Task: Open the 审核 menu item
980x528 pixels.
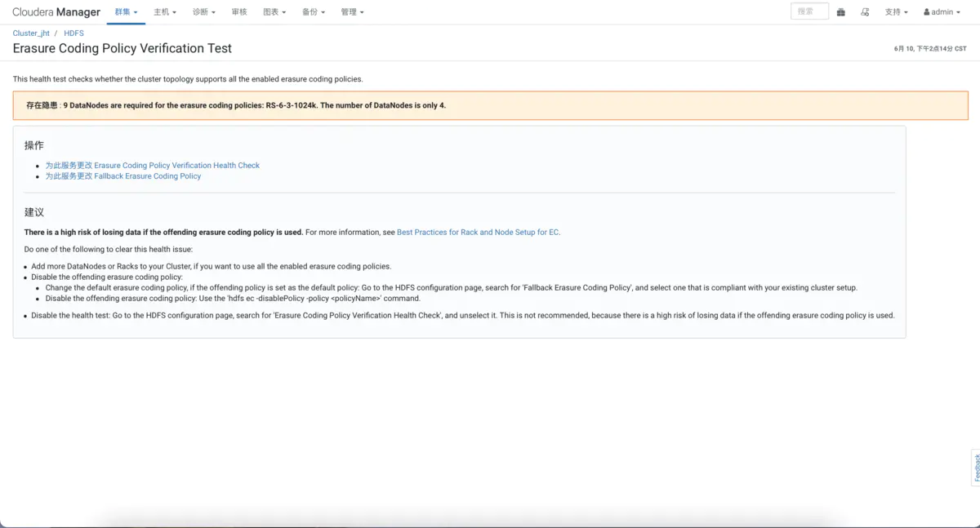Action: pyautogui.click(x=239, y=12)
